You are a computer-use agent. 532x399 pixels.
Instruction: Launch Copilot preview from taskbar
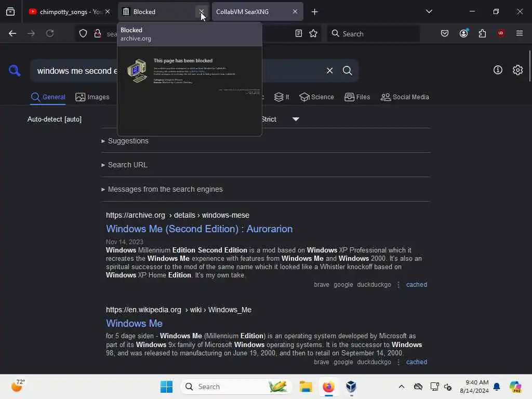pos(515,387)
